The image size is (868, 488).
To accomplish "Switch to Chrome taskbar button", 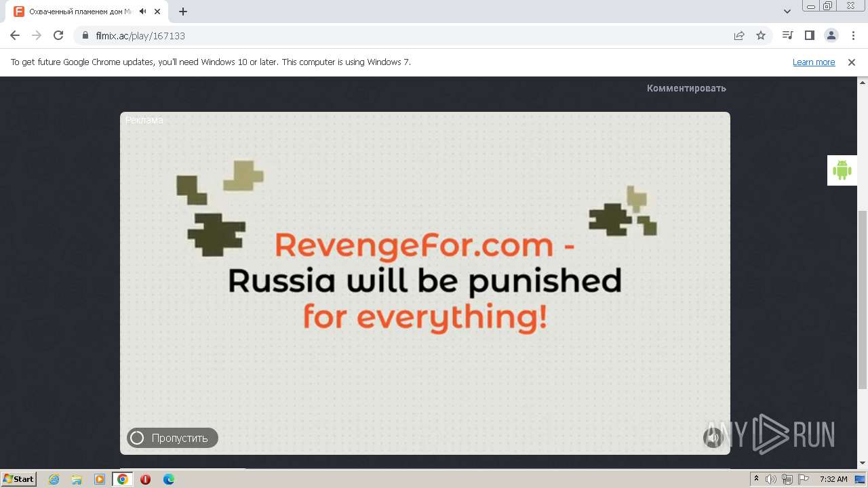I will pyautogui.click(x=123, y=479).
